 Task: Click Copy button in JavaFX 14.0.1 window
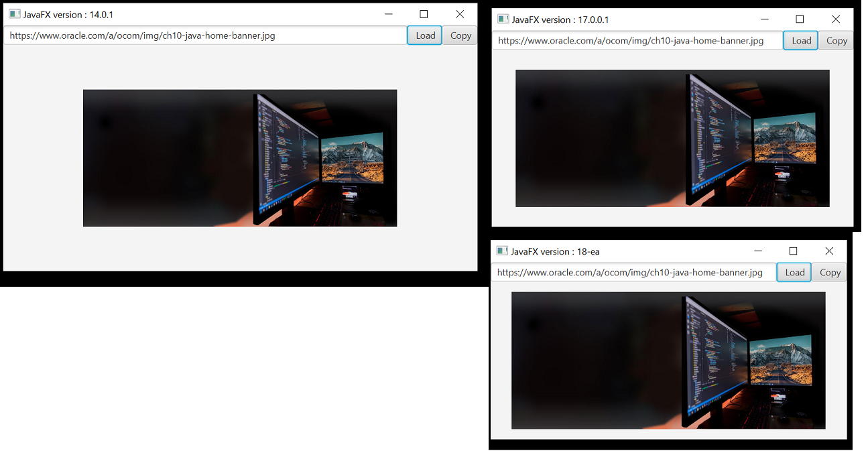click(x=460, y=36)
